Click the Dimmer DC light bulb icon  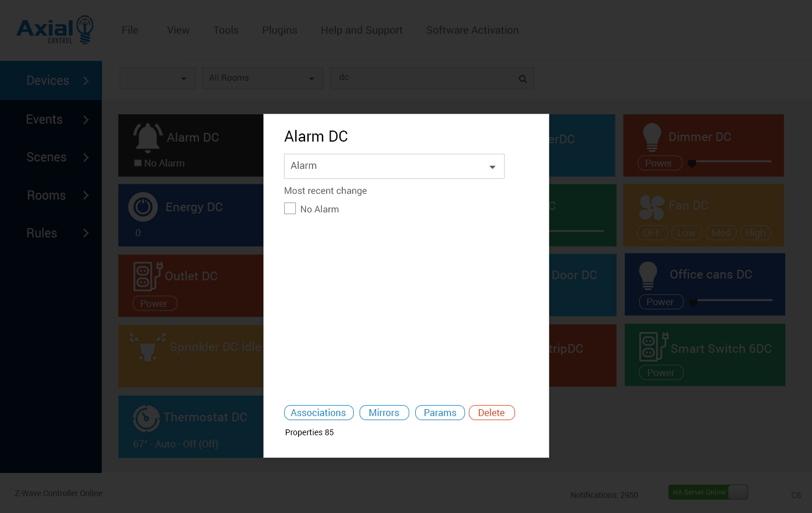click(652, 138)
